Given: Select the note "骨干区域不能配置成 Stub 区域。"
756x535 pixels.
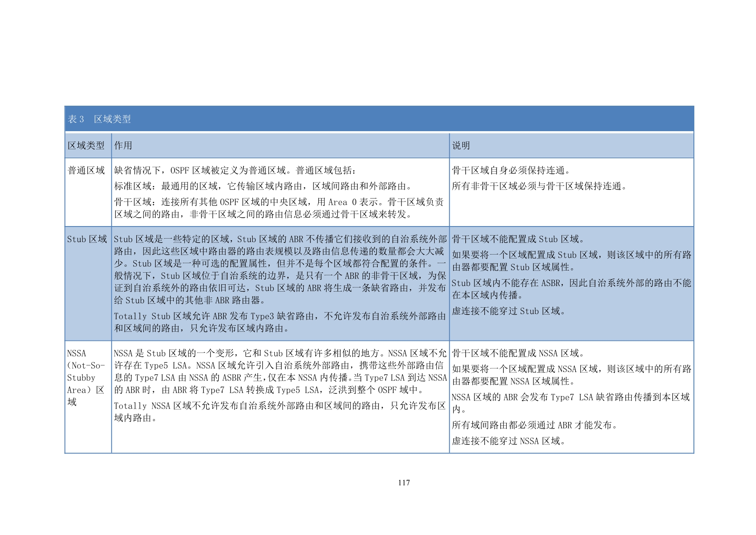Looking at the screenshot, I should tap(519, 239).
